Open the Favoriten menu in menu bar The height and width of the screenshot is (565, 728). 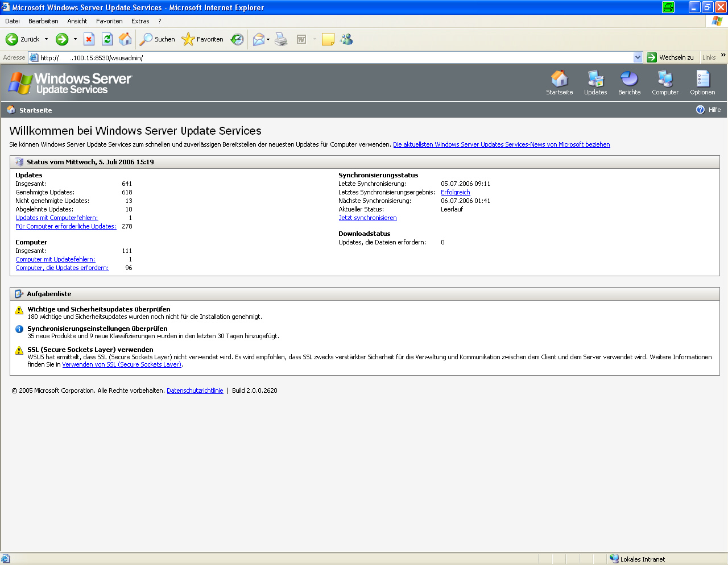pyautogui.click(x=109, y=21)
